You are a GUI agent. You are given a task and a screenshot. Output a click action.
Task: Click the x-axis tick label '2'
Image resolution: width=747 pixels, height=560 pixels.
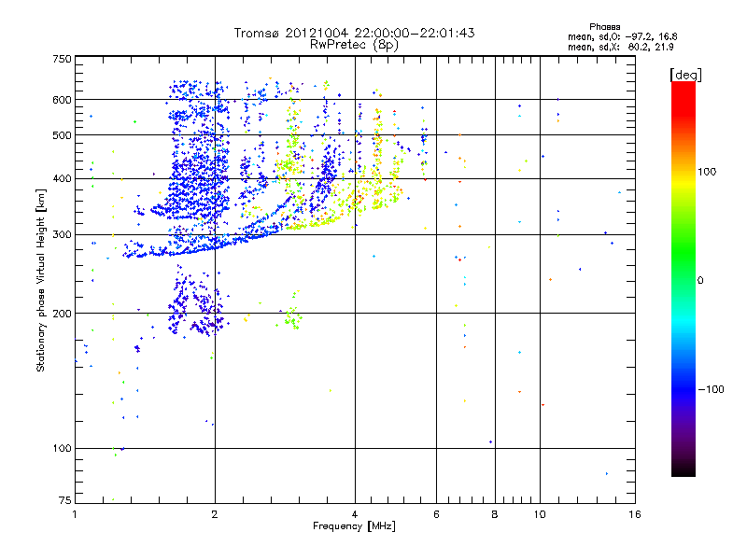click(215, 514)
